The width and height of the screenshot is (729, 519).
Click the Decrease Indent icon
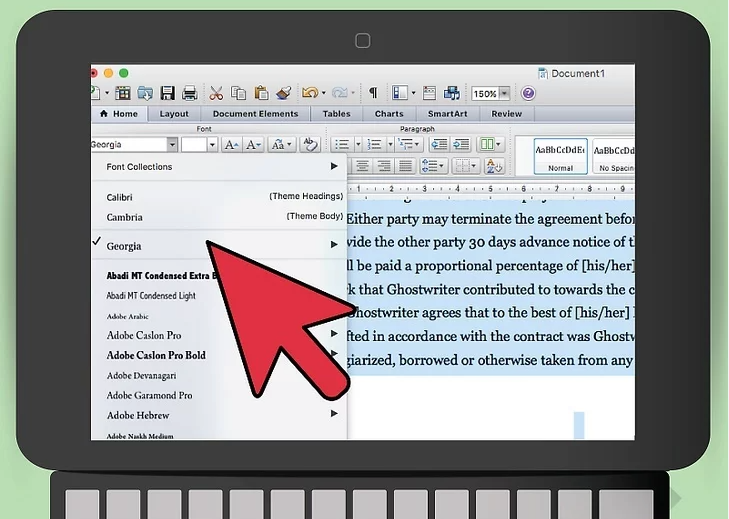[439, 145]
